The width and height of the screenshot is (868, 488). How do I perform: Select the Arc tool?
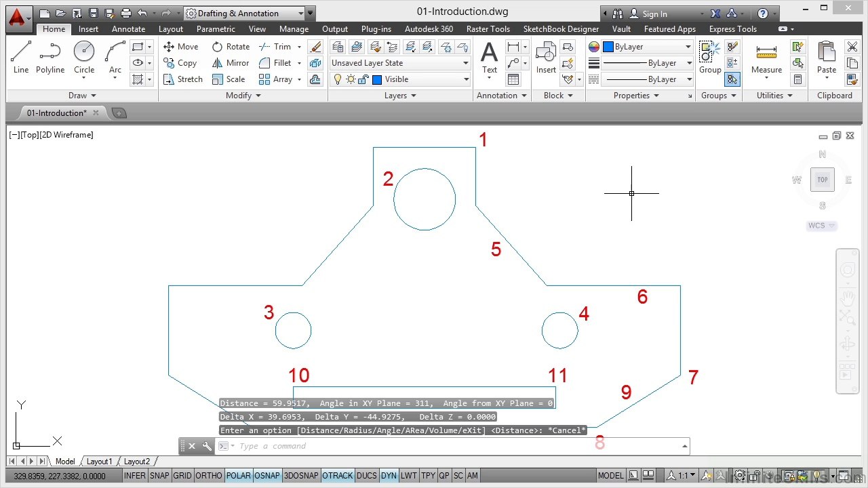(x=115, y=57)
